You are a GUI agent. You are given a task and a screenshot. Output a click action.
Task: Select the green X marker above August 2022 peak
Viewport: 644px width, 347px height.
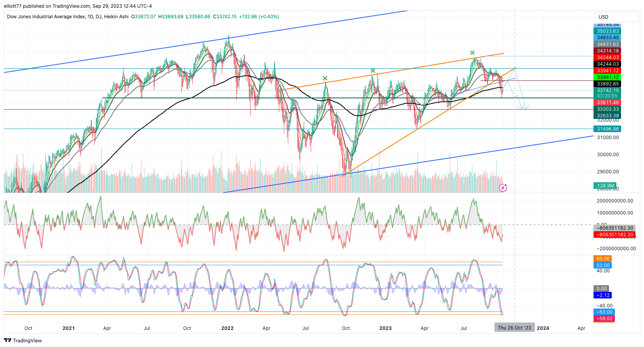click(325, 78)
